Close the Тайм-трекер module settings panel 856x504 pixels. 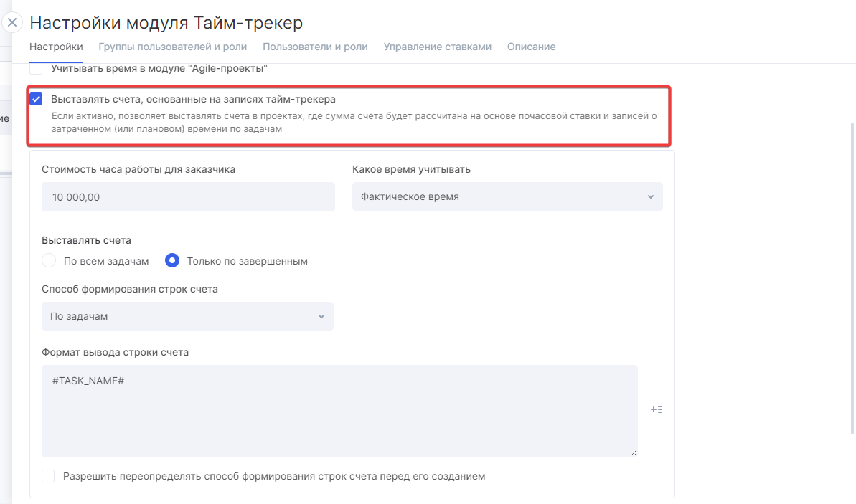(x=12, y=22)
